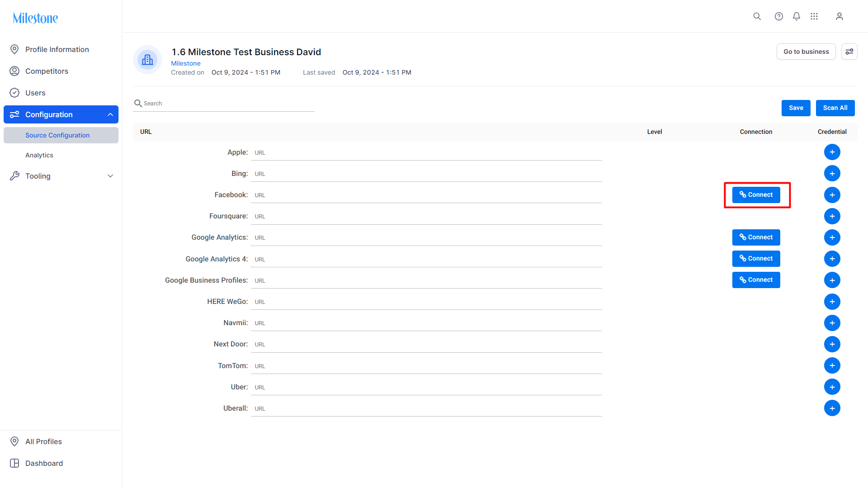Click the settings sliders icon beside Go to business
The image size is (868, 488).
click(849, 52)
